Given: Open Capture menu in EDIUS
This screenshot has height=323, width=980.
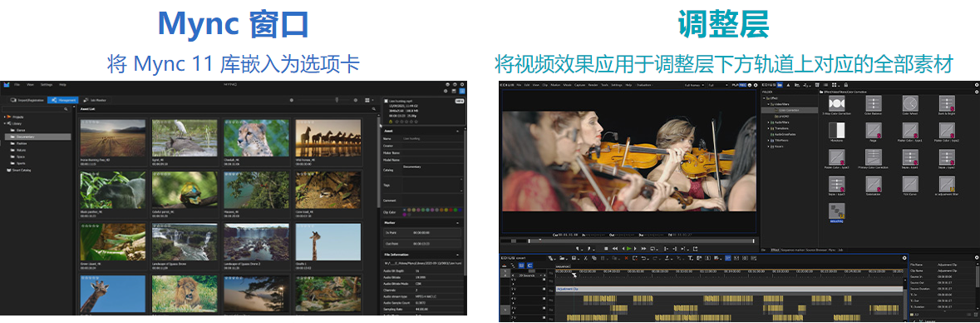Looking at the screenshot, I should [x=579, y=85].
